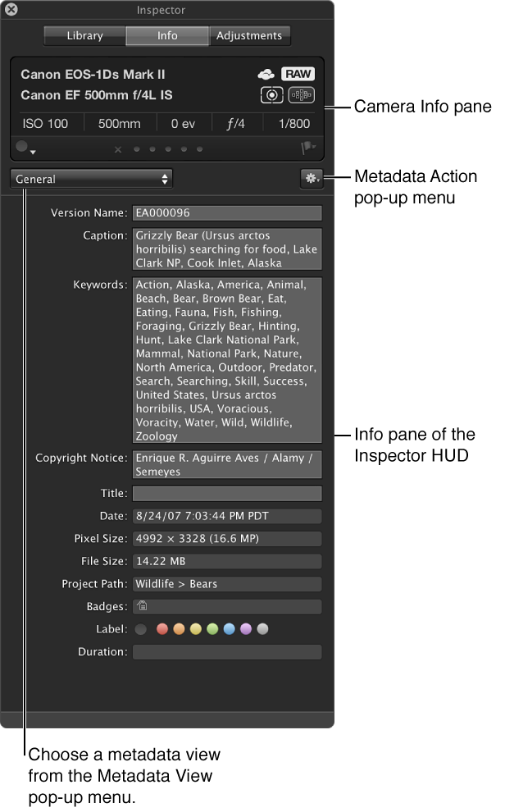
Task: Apply the green label swatch
Action: pos(212,629)
